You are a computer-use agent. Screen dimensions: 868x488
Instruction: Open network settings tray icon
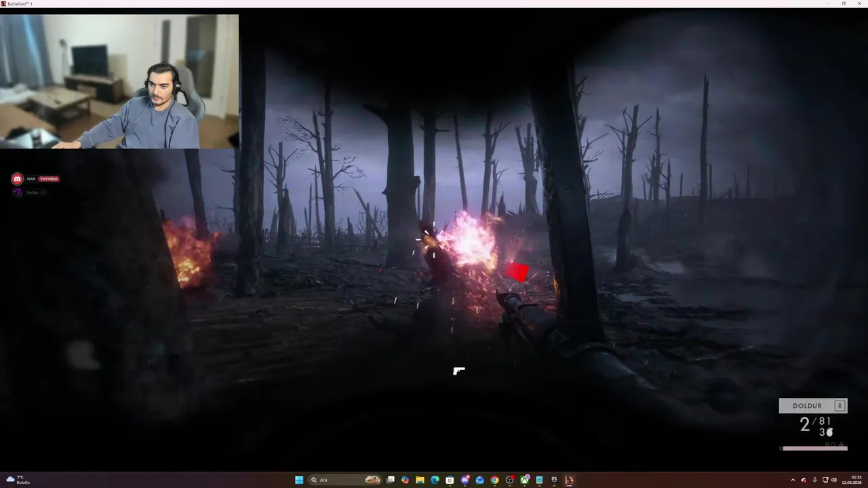click(x=825, y=480)
